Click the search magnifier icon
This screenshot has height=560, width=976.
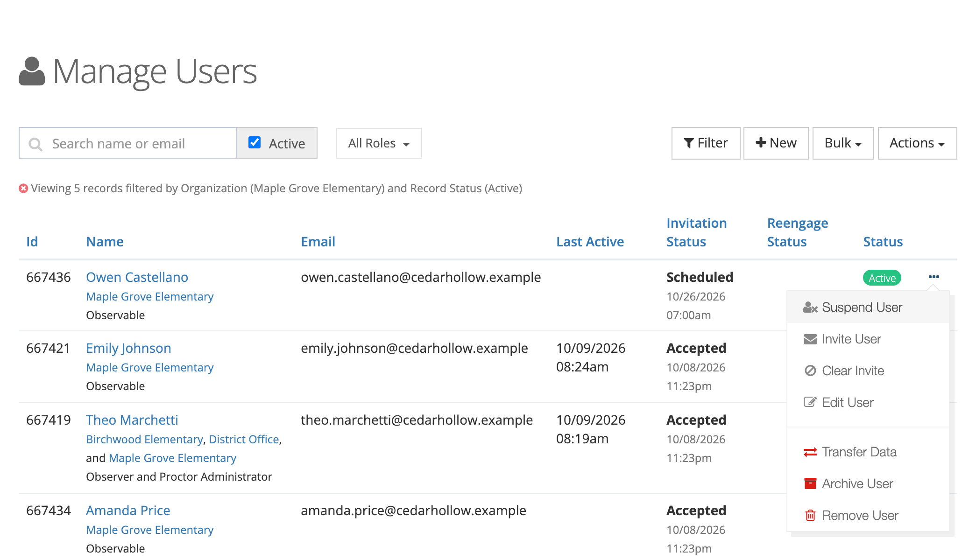point(35,144)
